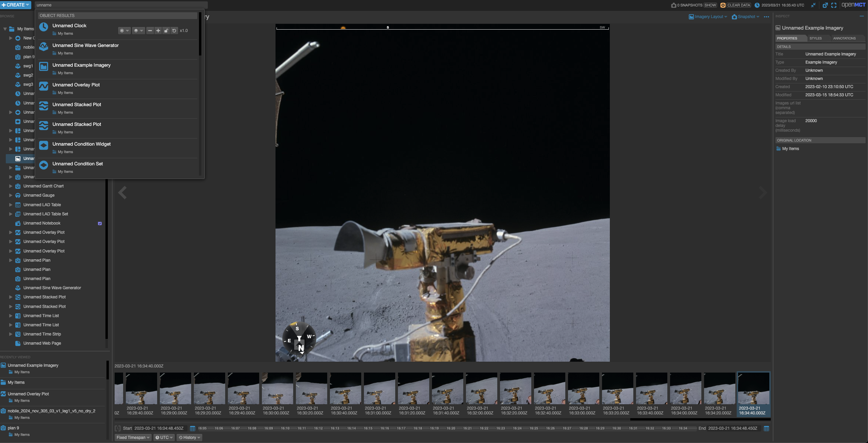868x443 pixels.
Task: Click SHOW to view snapshots
Action: point(711,5)
